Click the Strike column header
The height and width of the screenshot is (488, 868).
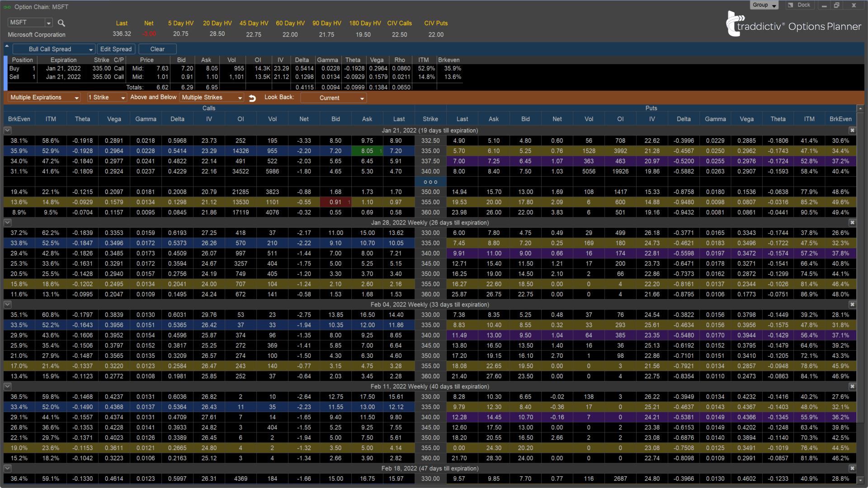coord(430,119)
